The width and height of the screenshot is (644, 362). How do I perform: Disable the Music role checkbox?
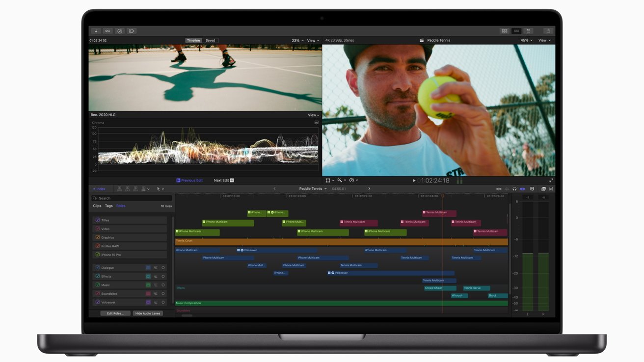click(x=98, y=285)
